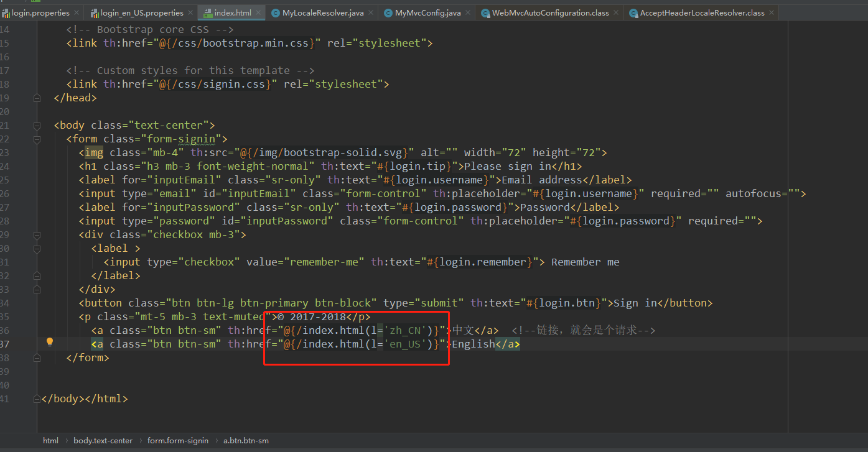
Task: Click the lightbulb intention icon in the gutter
Action: tap(50, 342)
